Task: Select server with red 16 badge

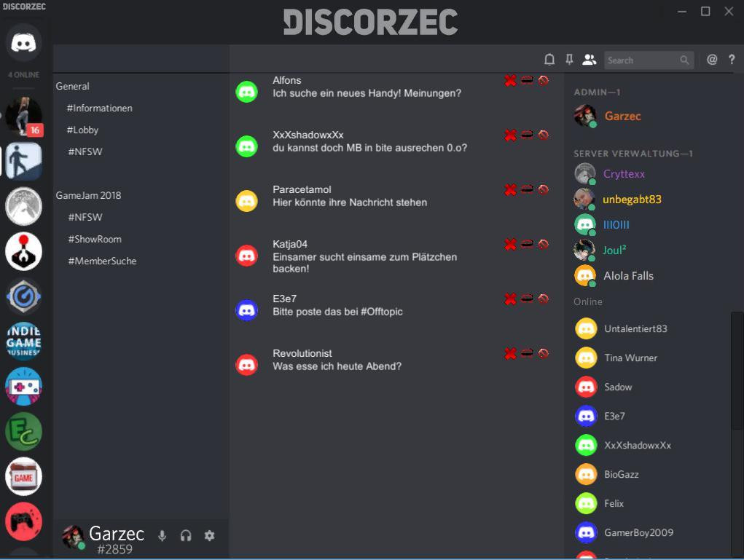Action: (x=23, y=116)
